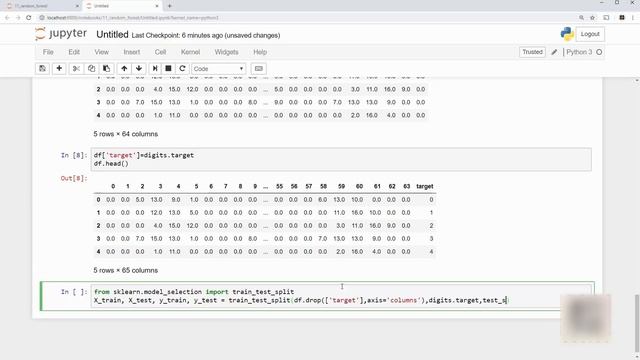Open the File menu
The height and width of the screenshot is (360, 640).
[48, 52]
